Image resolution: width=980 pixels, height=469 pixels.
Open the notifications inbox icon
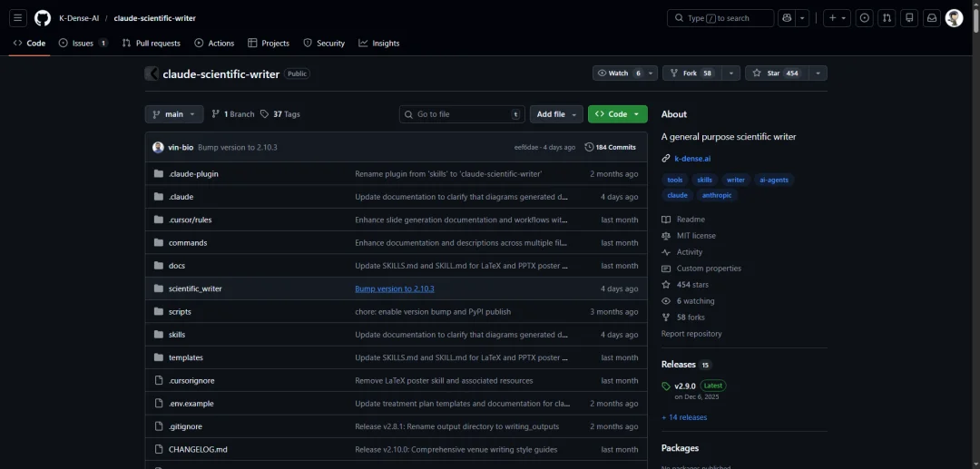click(x=931, y=18)
